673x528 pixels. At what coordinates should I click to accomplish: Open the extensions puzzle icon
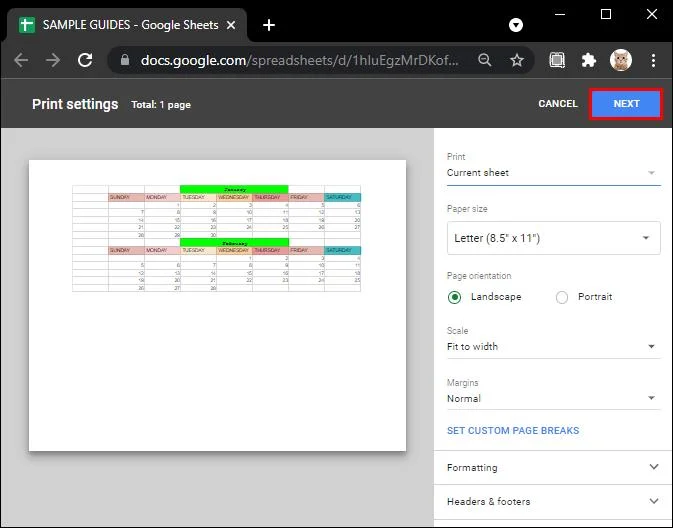click(588, 60)
